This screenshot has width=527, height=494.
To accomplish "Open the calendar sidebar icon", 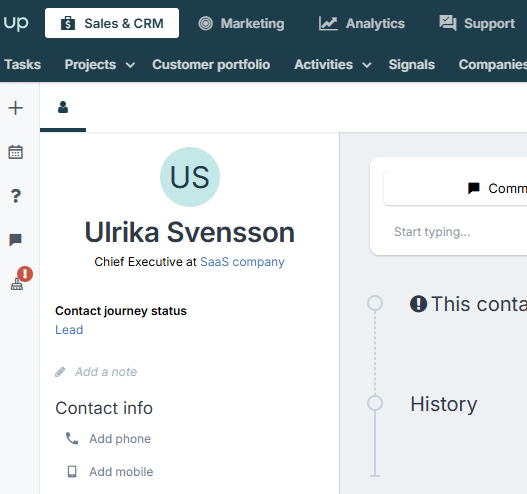I will (15, 152).
